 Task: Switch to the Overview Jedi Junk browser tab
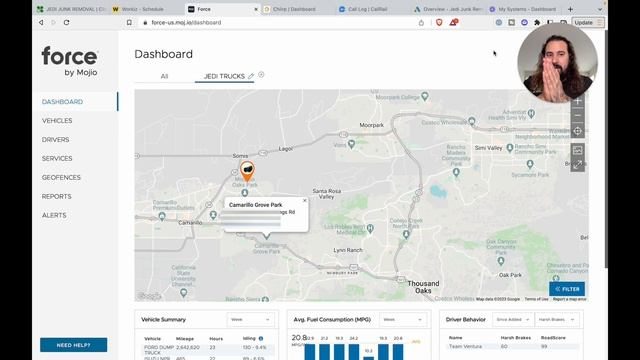(x=449, y=9)
